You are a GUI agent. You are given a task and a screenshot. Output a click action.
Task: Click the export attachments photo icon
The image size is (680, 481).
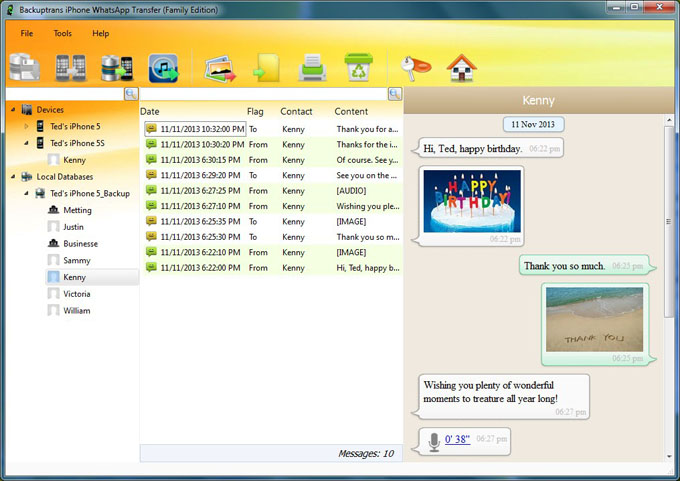[x=220, y=69]
